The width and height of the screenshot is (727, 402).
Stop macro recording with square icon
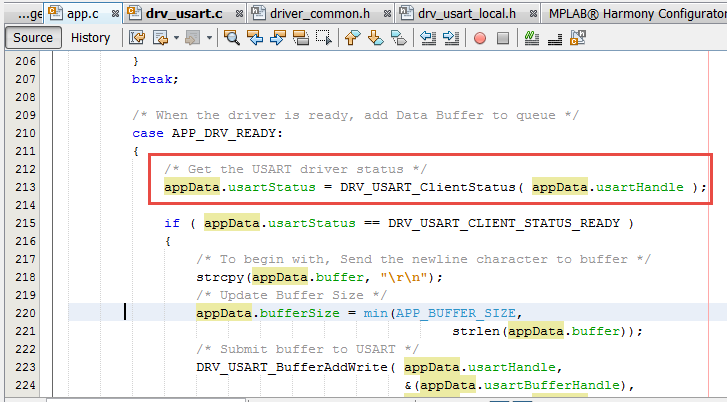[x=503, y=38]
